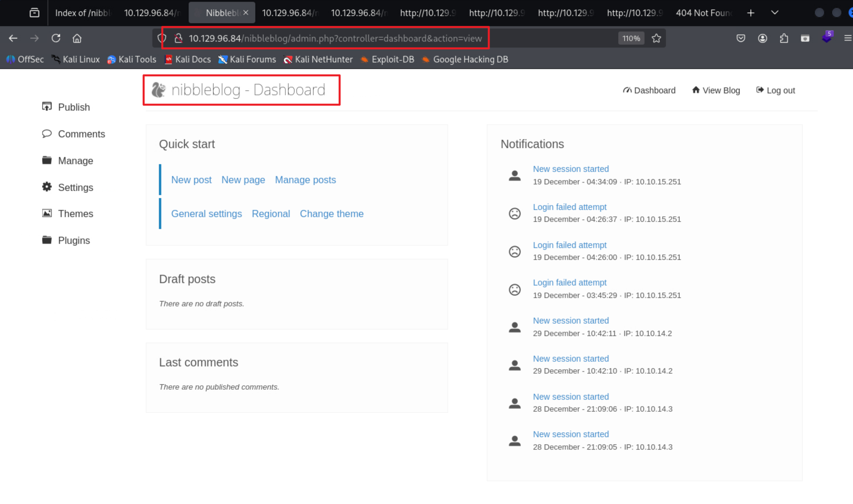Click the Manage folder icon
Screen dimensions: 853x504
(x=47, y=160)
